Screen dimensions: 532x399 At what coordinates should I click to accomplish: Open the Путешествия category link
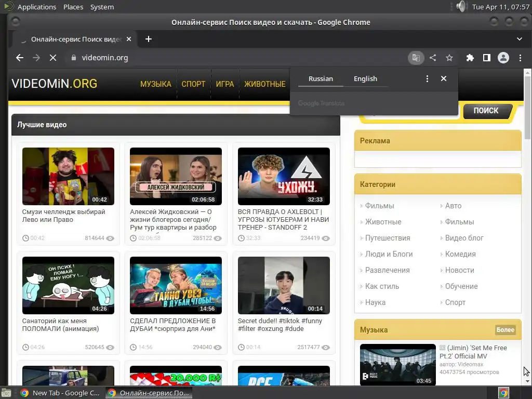pos(388,238)
